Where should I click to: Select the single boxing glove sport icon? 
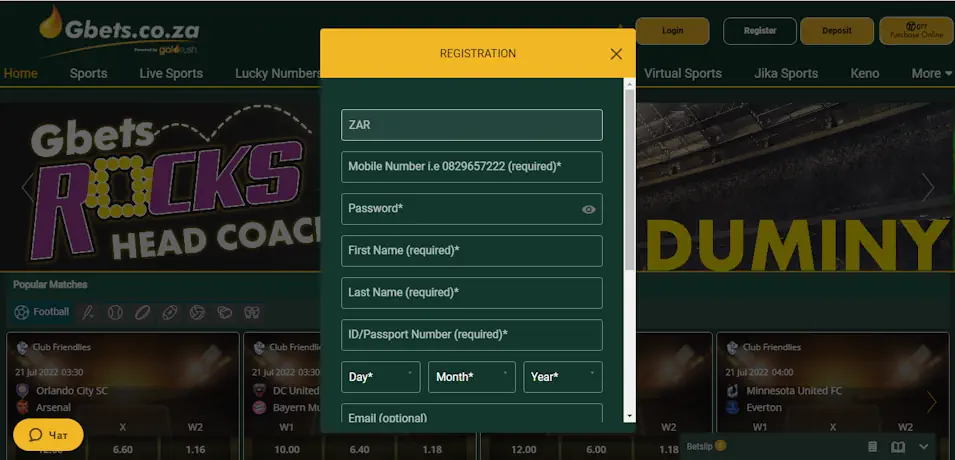coord(225,313)
